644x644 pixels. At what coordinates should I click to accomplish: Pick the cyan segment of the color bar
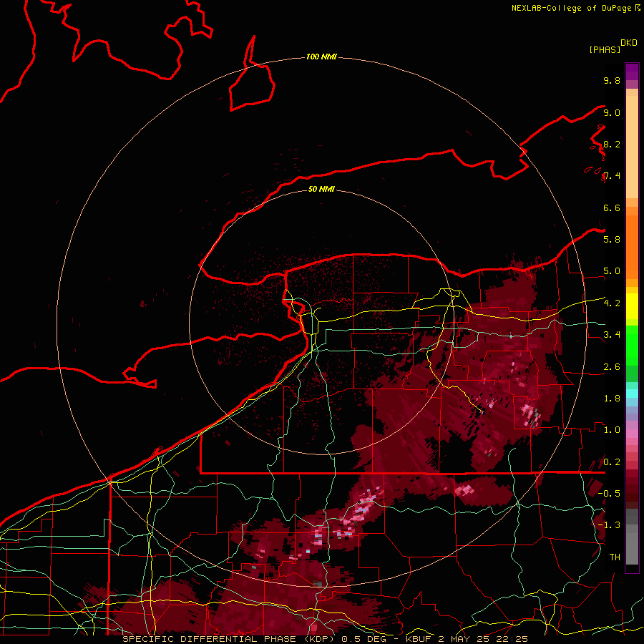click(632, 393)
